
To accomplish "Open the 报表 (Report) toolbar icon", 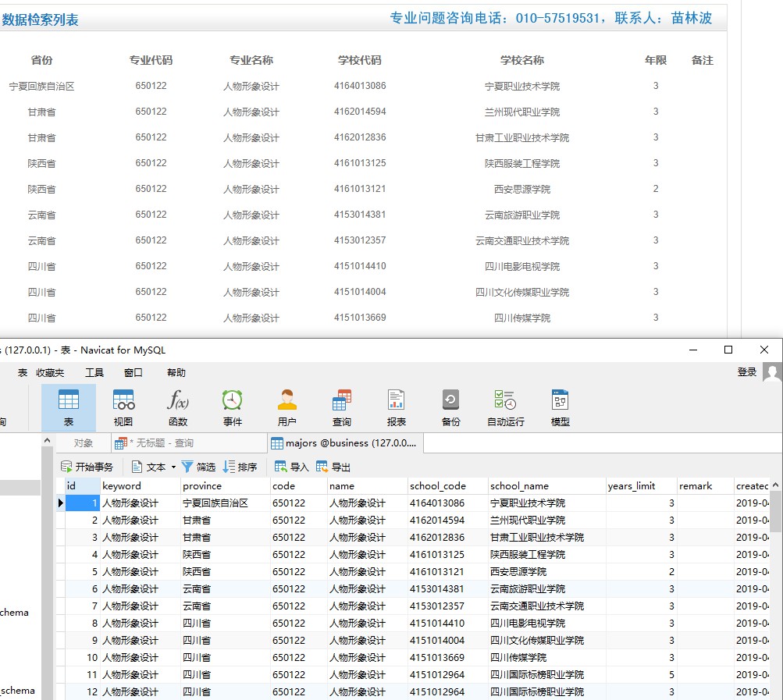I will tap(396, 407).
